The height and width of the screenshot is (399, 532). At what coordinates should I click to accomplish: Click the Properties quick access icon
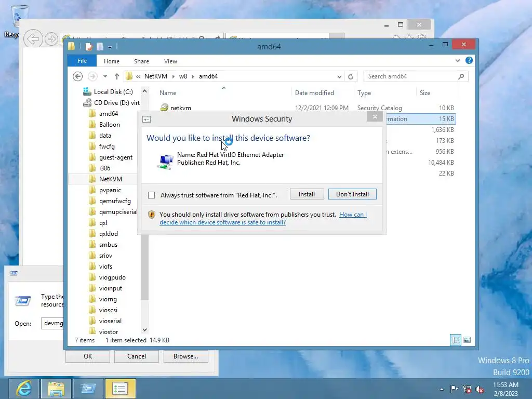89,46
